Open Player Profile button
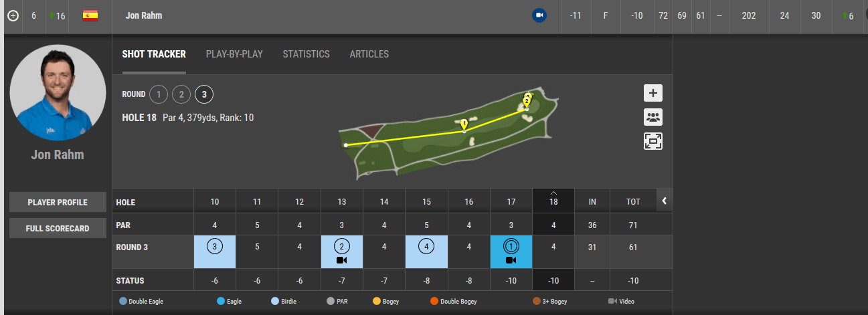 coord(58,202)
